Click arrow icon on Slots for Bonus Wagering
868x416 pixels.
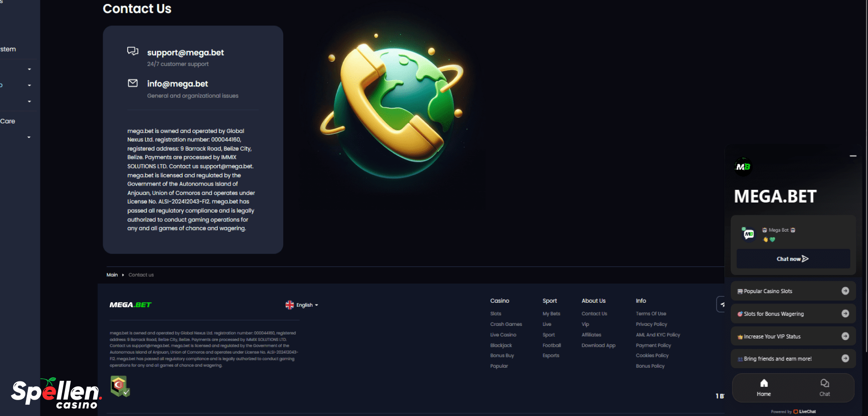[x=845, y=314]
